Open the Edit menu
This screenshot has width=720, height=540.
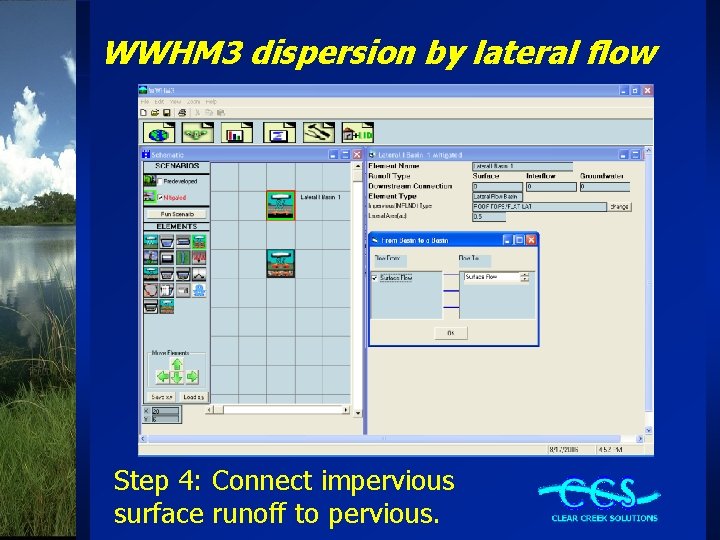[159, 101]
